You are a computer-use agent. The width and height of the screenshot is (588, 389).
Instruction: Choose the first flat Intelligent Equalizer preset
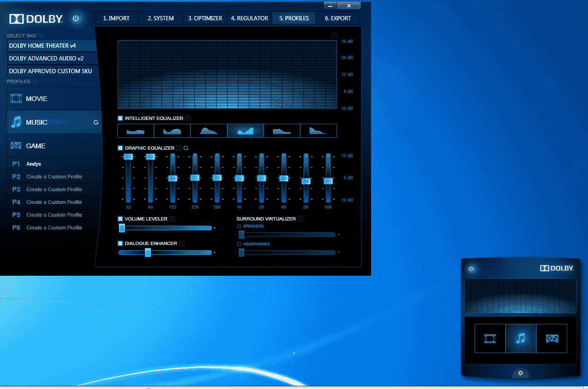click(136, 131)
